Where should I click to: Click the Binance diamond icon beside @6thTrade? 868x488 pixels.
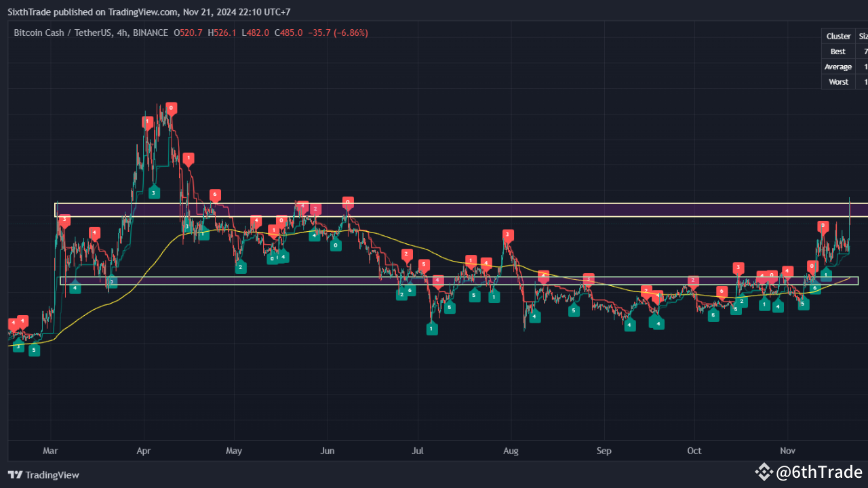click(x=764, y=472)
